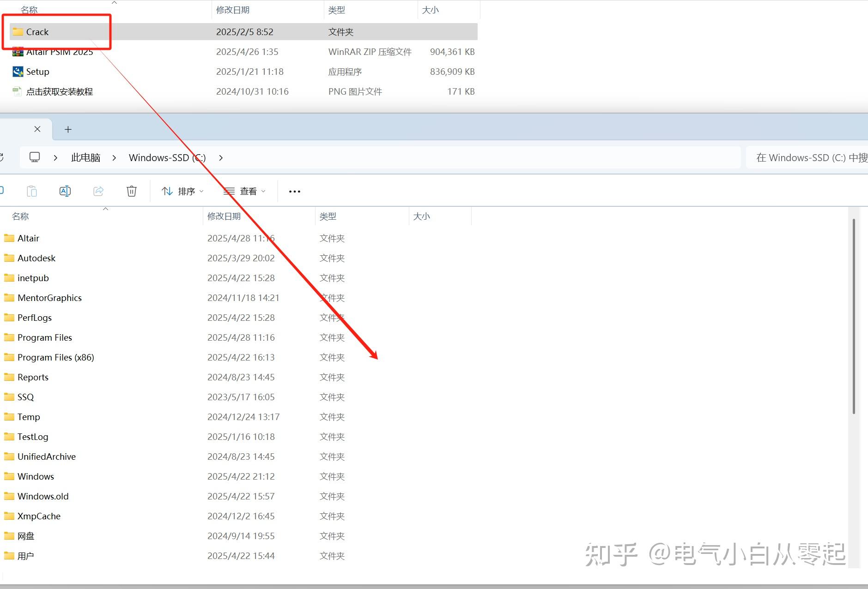Sort files by the 修改日期 column

coord(225,216)
